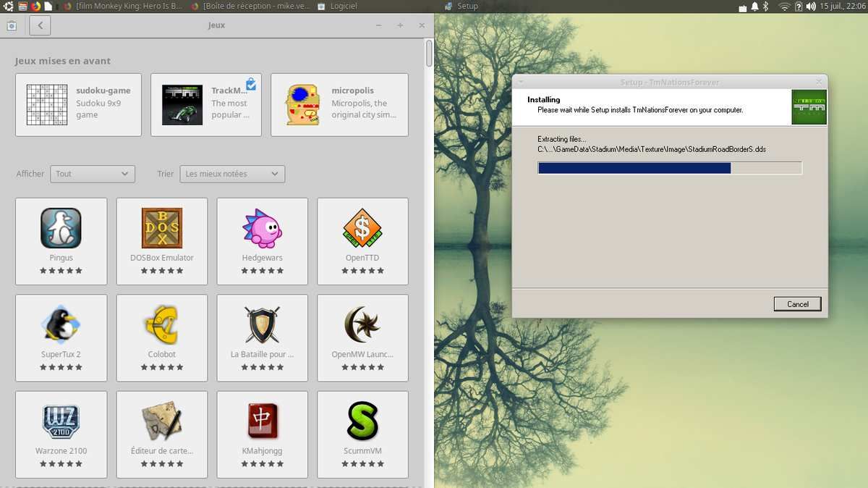Image resolution: width=868 pixels, height=488 pixels.
Task: Open the featured sudoku-game card
Action: [x=78, y=104]
